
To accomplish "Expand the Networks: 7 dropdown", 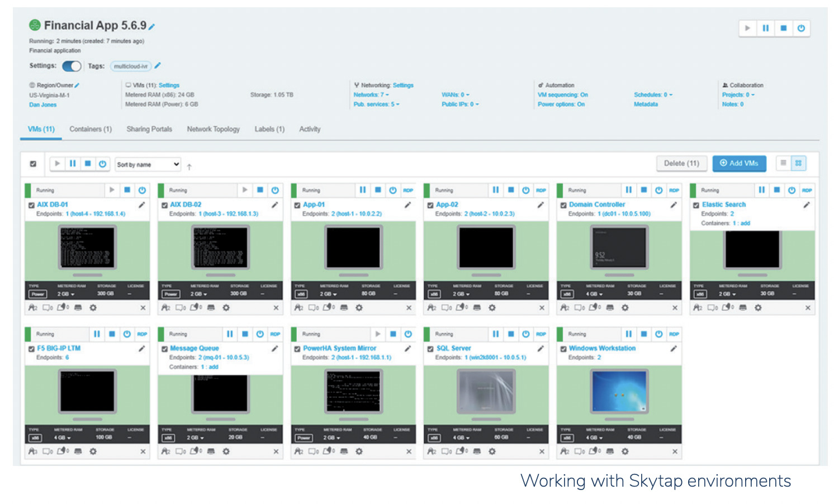I will (x=371, y=95).
